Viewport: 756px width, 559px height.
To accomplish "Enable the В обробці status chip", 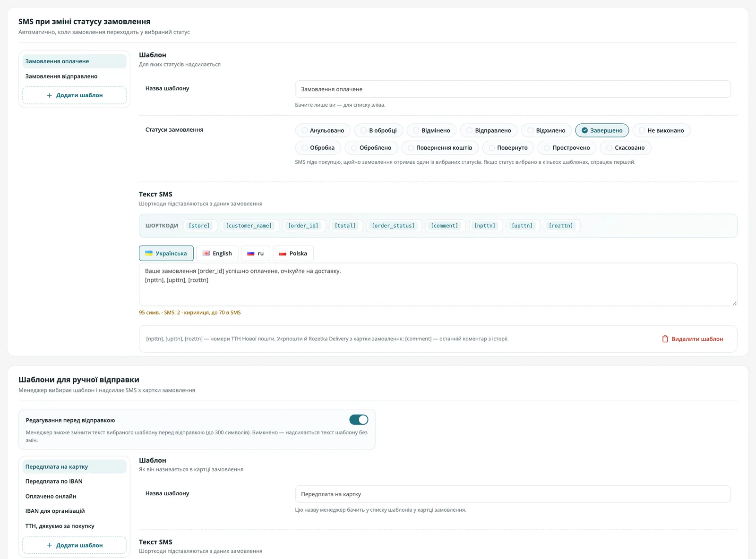I will 378,130.
